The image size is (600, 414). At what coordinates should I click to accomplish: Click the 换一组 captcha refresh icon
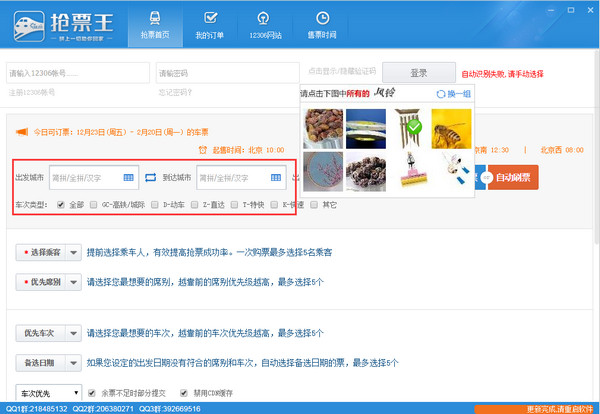(440, 94)
